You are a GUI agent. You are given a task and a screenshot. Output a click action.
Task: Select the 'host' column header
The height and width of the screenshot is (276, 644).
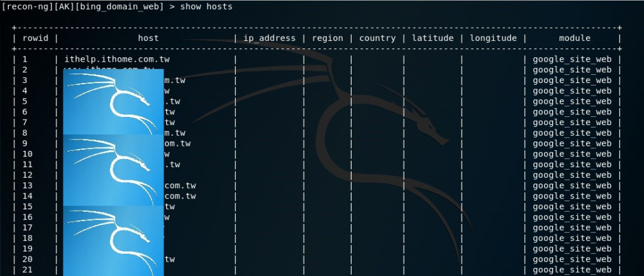148,38
